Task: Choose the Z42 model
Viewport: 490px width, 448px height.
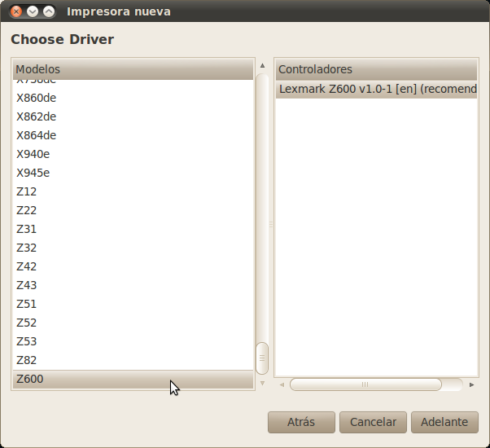Action: pyautogui.click(x=133, y=266)
